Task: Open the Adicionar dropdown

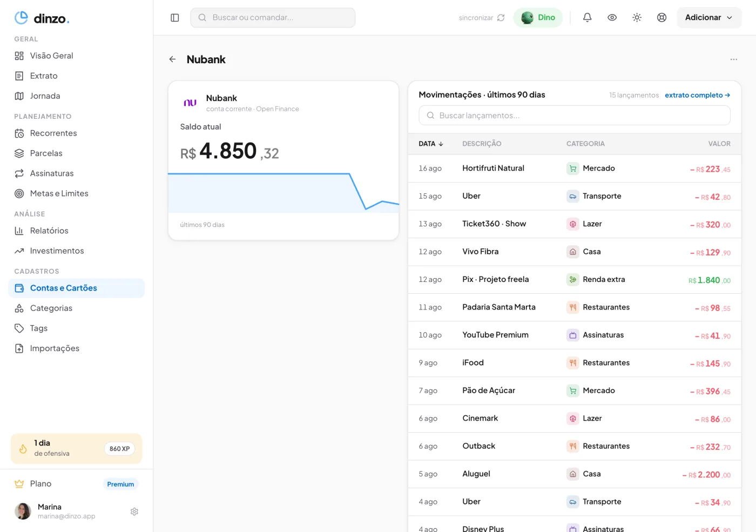Action: (x=709, y=18)
